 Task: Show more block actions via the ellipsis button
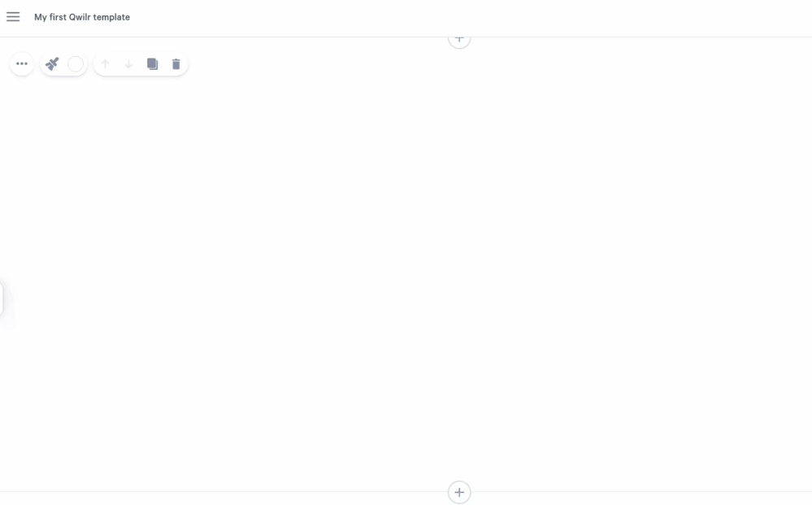coord(22,63)
